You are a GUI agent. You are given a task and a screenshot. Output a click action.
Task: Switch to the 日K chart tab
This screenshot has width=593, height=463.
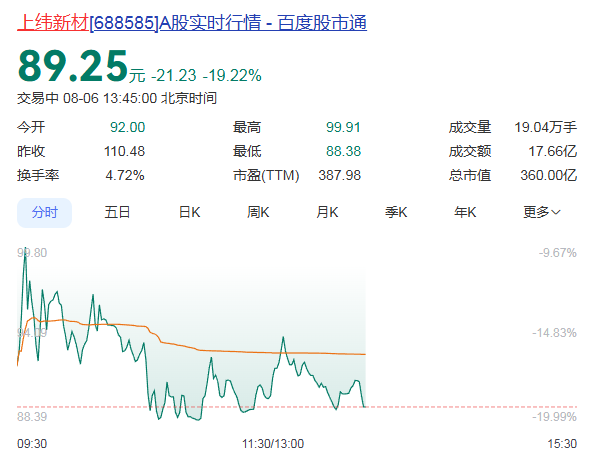click(189, 212)
